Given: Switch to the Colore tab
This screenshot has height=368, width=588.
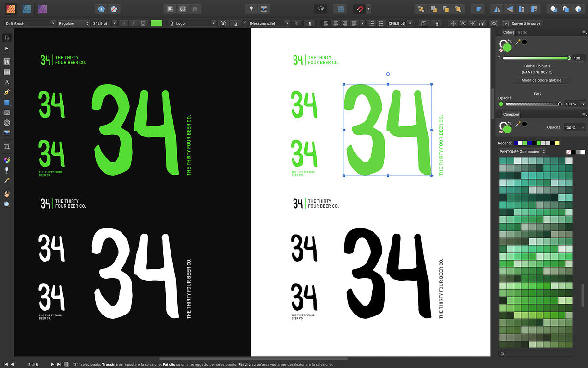Looking at the screenshot, I should point(508,32).
